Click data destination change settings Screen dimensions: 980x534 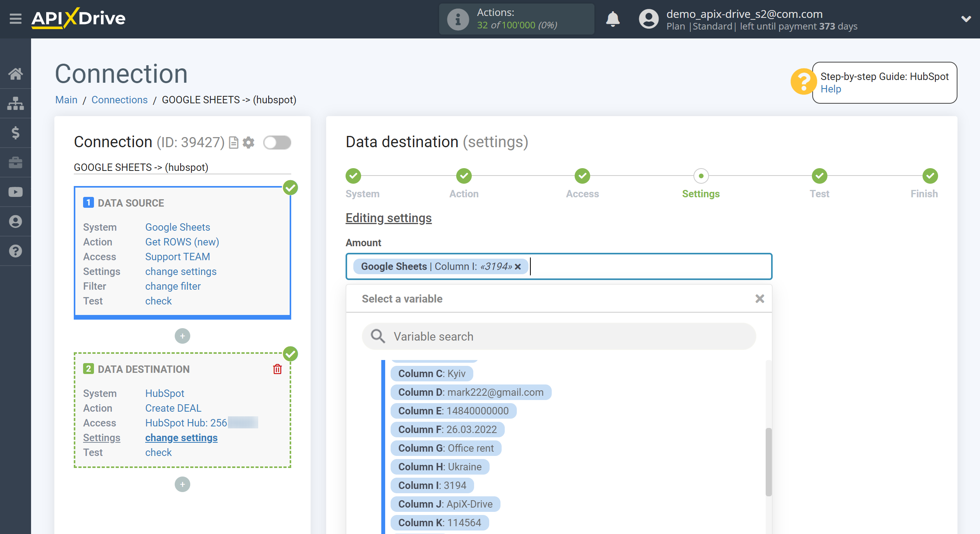(x=181, y=438)
